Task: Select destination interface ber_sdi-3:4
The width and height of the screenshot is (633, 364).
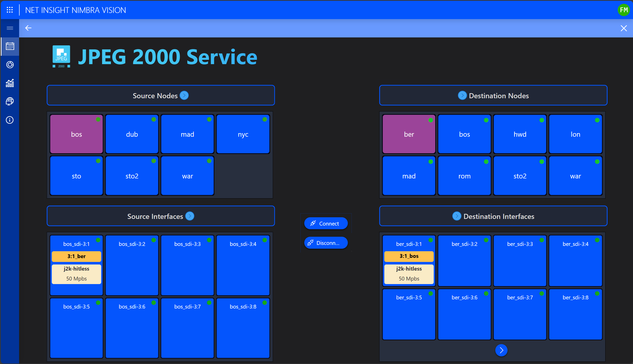Action: pyautogui.click(x=575, y=261)
